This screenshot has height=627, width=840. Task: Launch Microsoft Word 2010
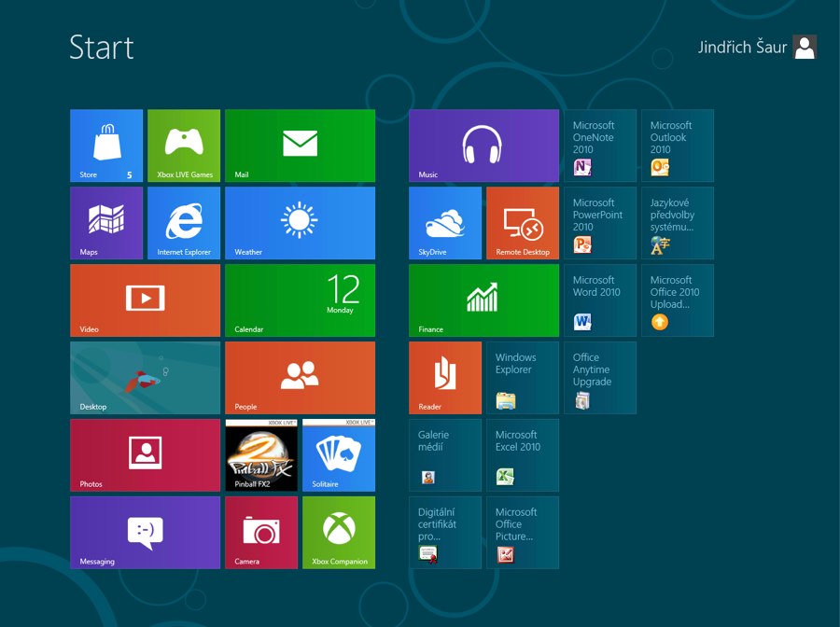[x=599, y=300]
